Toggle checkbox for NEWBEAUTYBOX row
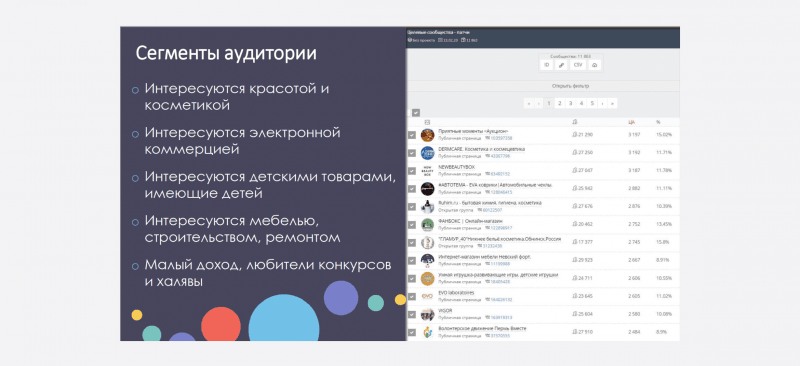The width and height of the screenshot is (800, 366). coord(412,170)
